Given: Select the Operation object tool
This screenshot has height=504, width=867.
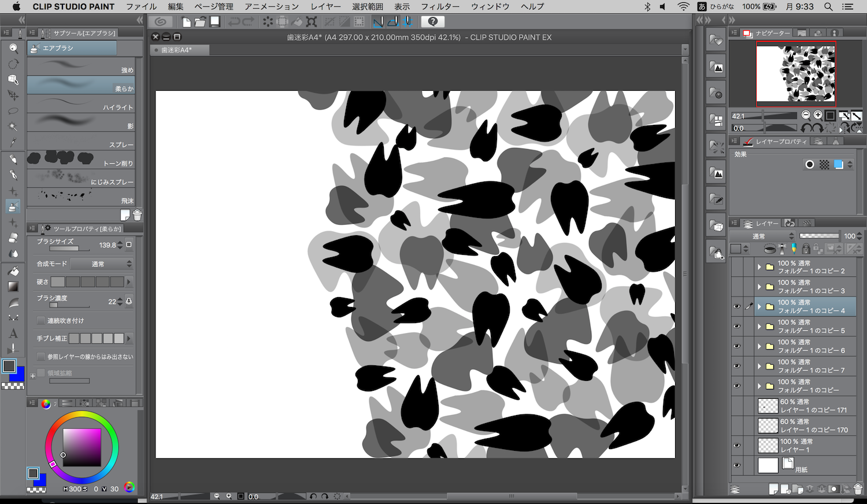Looking at the screenshot, I should coord(13,79).
